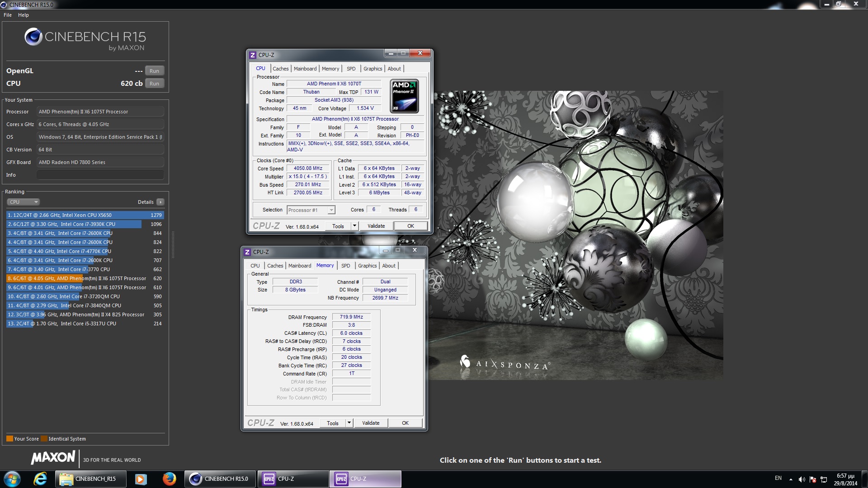Click Validate in lower CPU-Z window
868x488 pixels.
[x=371, y=423]
